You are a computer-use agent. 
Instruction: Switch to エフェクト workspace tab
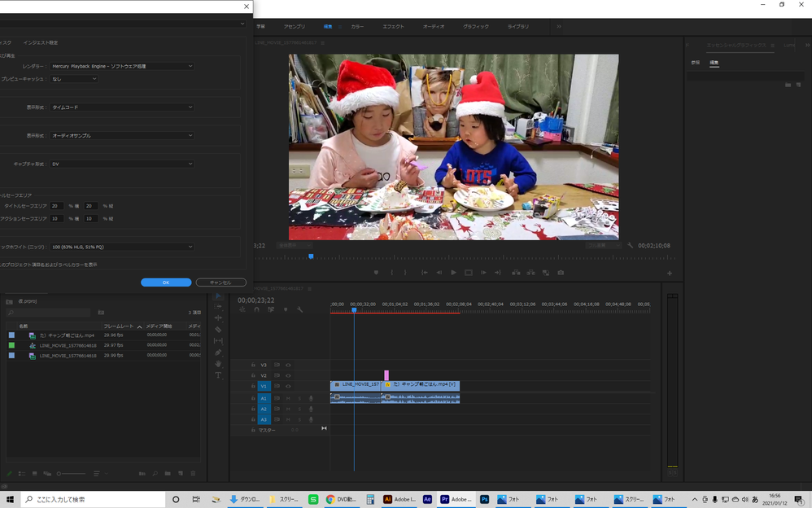click(393, 26)
